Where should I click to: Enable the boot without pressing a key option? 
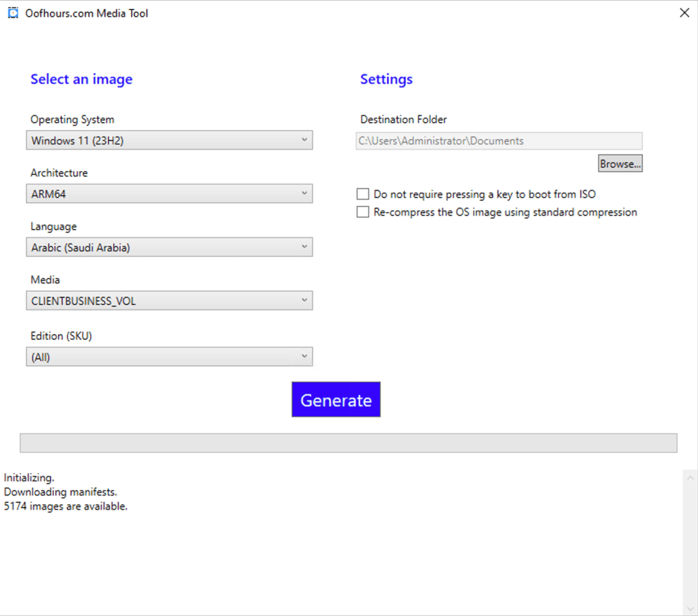click(x=363, y=194)
